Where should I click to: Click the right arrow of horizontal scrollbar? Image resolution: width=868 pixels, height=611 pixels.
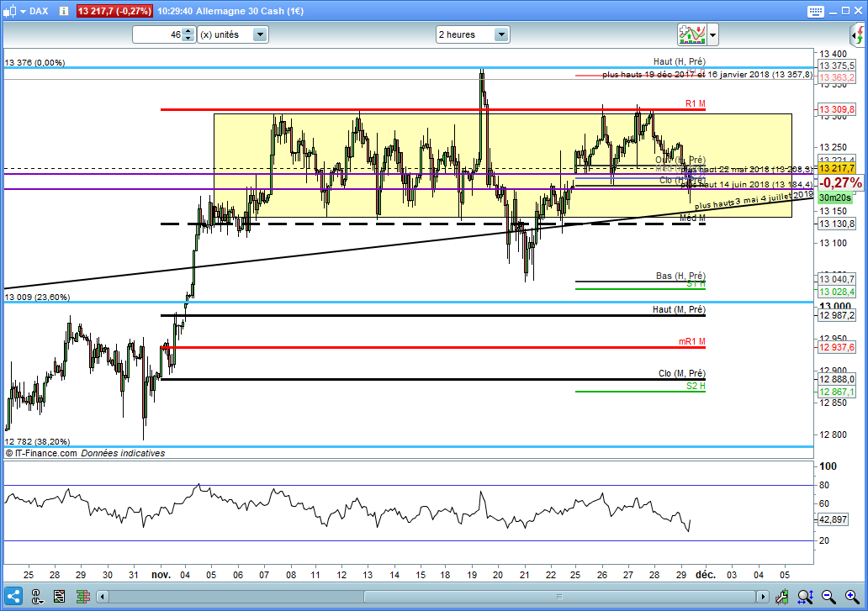click(x=763, y=597)
